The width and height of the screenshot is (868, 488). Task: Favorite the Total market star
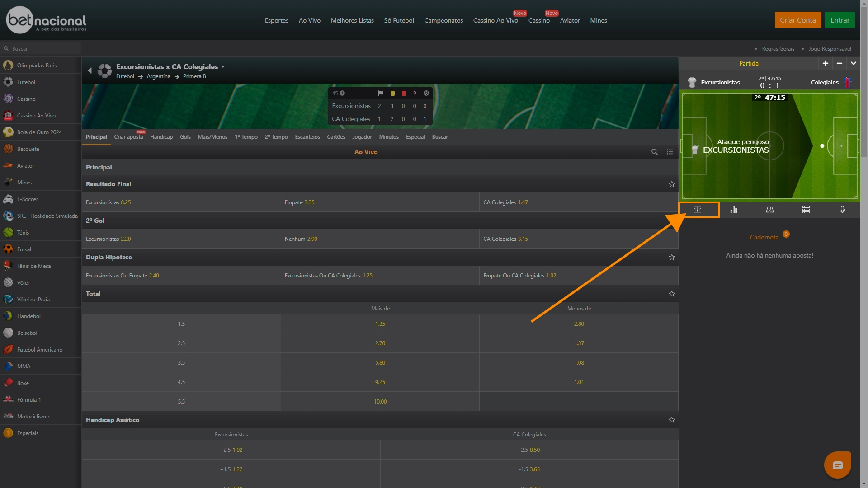(672, 294)
